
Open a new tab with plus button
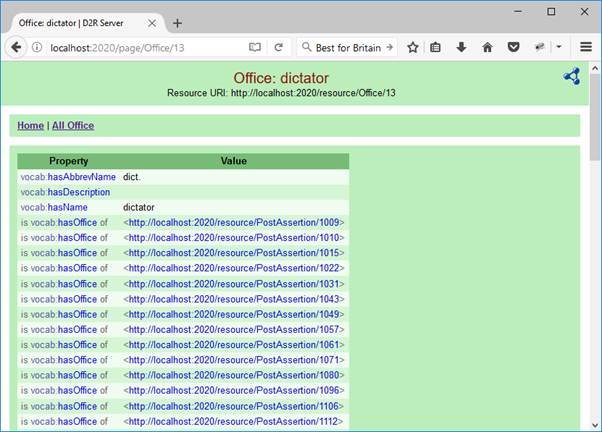click(x=177, y=22)
